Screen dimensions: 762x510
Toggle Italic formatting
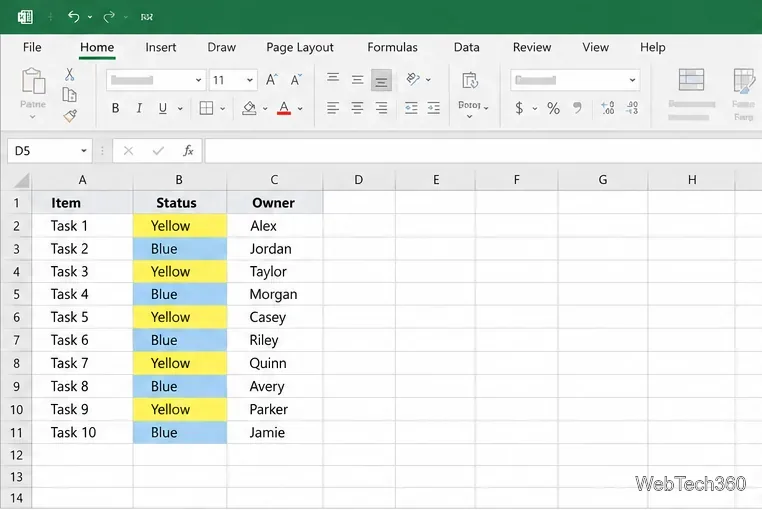(x=139, y=108)
